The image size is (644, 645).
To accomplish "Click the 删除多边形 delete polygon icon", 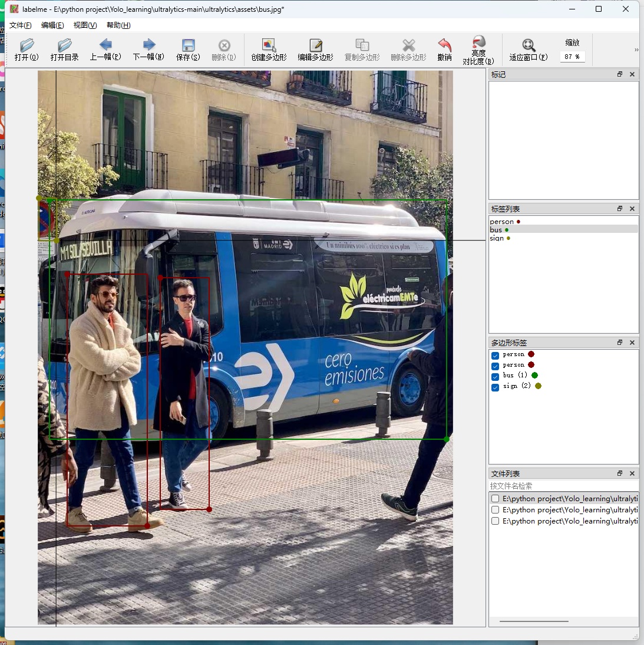I will [x=408, y=50].
